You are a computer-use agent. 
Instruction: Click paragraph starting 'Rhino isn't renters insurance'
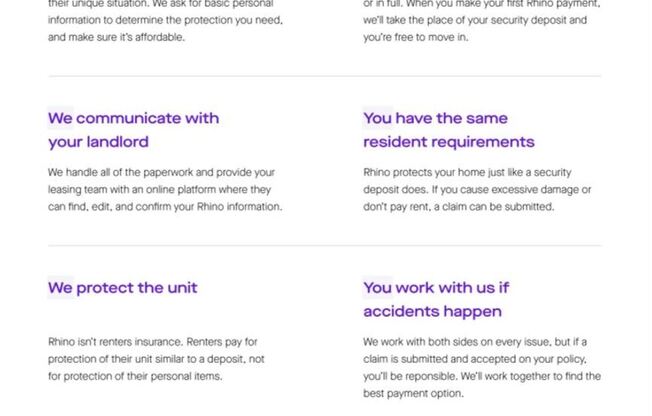click(x=156, y=359)
